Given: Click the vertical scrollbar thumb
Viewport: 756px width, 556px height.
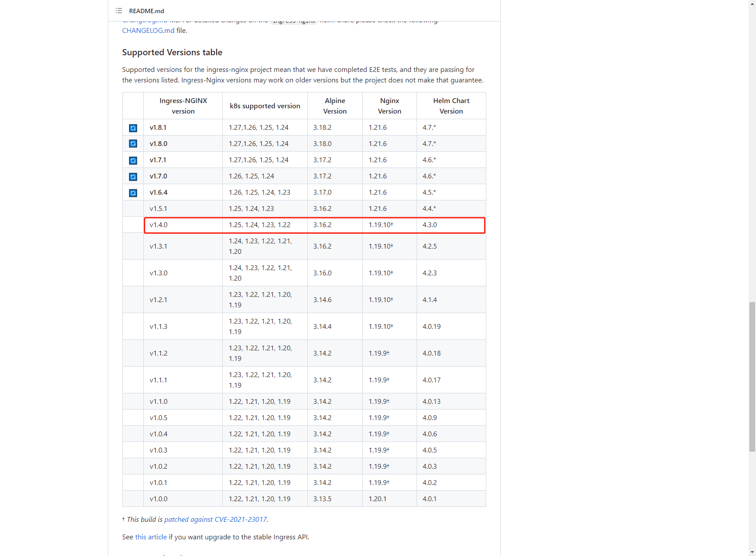Looking at the screenshot, I should click(x=752, y=377).
